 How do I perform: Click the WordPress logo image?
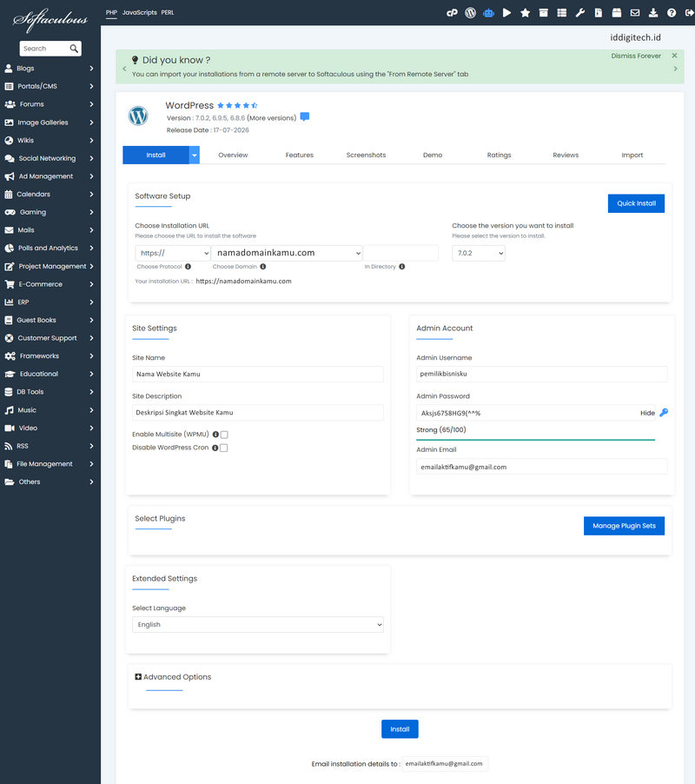(x=138, y=116)
